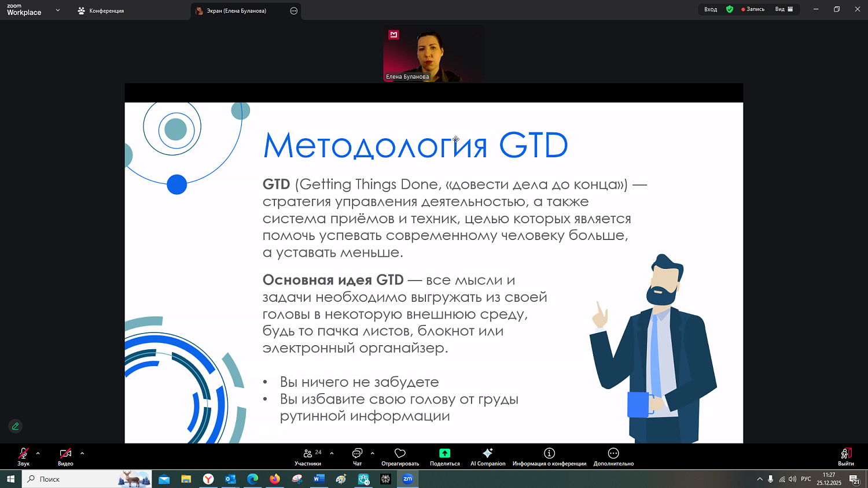Open Информация о конференции
The height and width of the screenshot is (488, 868).
[548, 456]
